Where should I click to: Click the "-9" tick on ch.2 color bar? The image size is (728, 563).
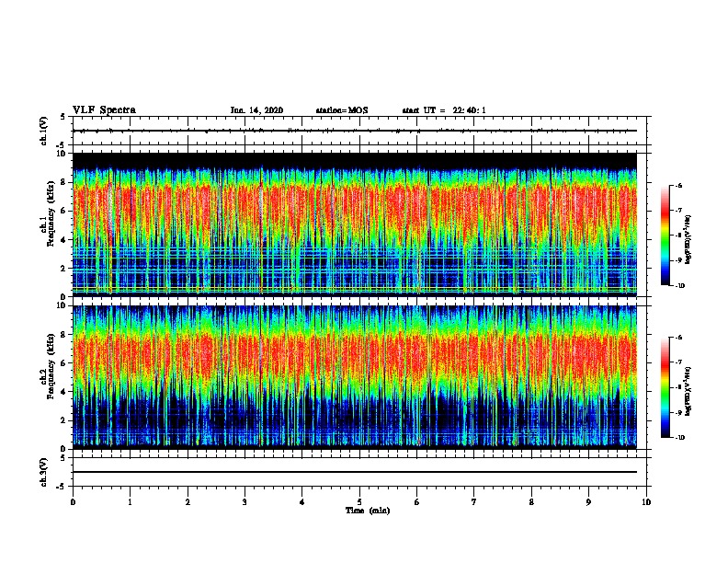click(x=679, y=412)
